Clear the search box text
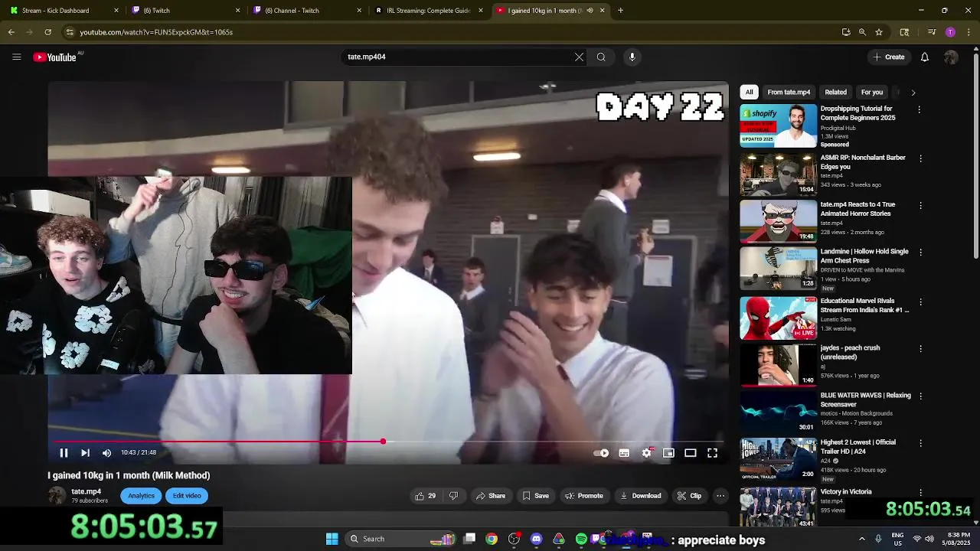This screenshot has height=551, width=980. 579,57
